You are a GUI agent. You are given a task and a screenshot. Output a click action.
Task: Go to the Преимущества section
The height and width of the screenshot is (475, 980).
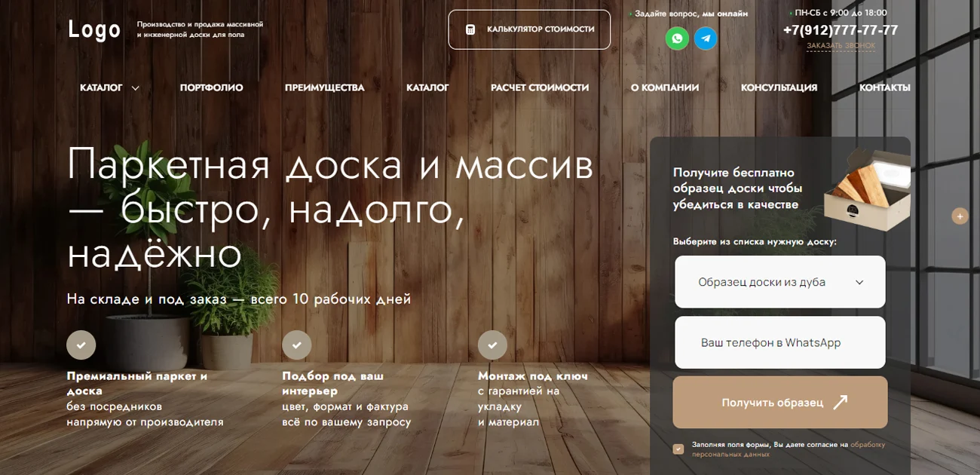(x=324, y=87)
